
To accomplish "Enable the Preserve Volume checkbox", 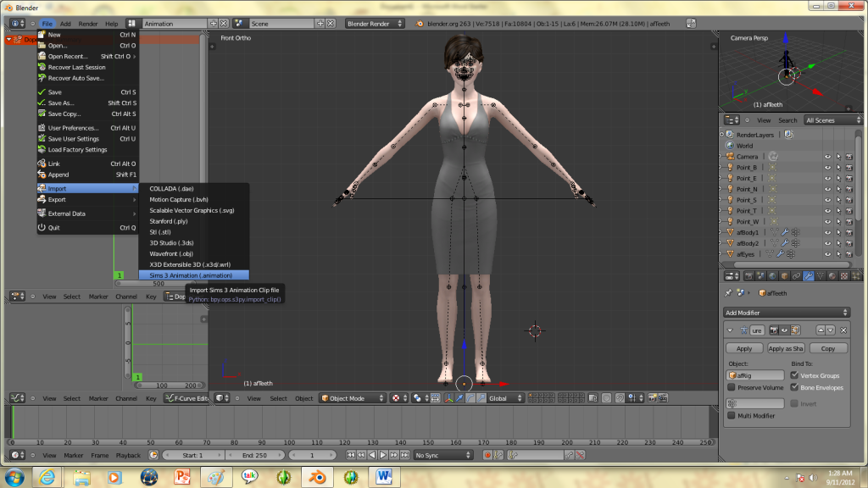I will (x=732, y=387).
